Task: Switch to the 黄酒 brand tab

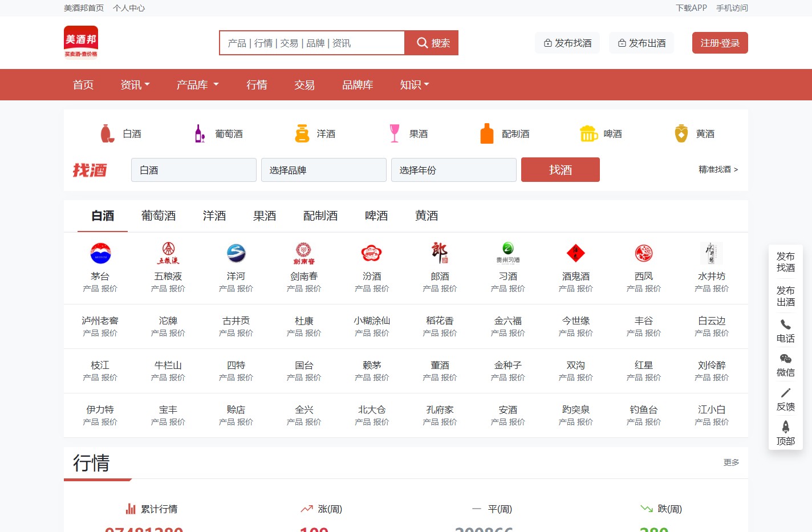Action: [427, 216]
